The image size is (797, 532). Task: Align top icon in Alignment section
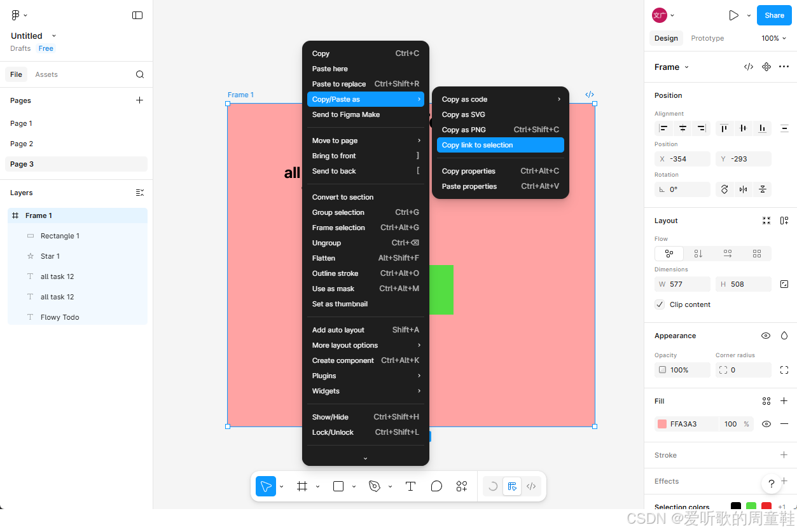click(724, 128)
